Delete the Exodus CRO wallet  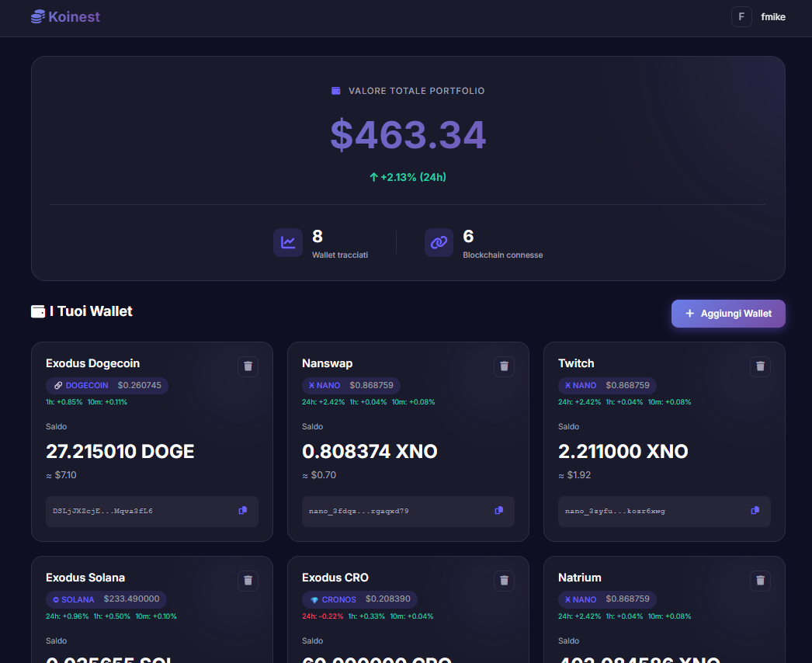504,581
